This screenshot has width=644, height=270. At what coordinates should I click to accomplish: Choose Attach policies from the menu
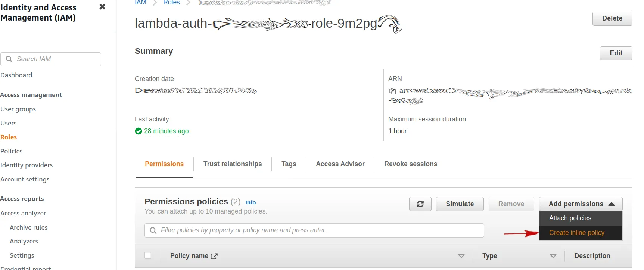pos(570,218)
